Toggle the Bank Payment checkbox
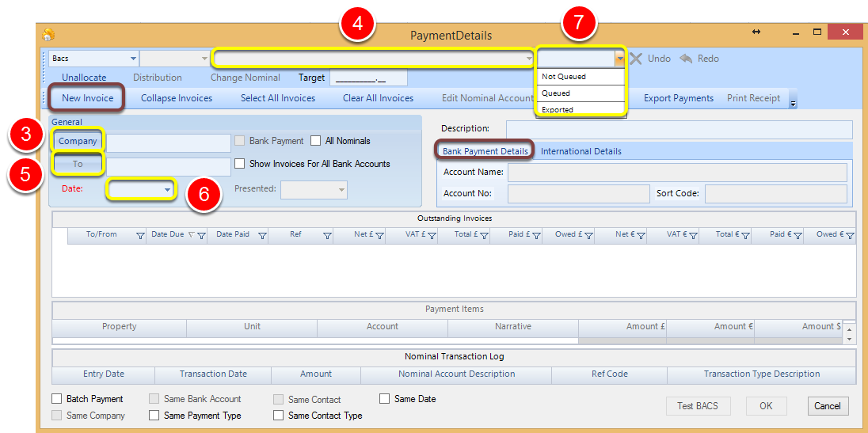Viewport: 868px width, 433px height. 240,141
